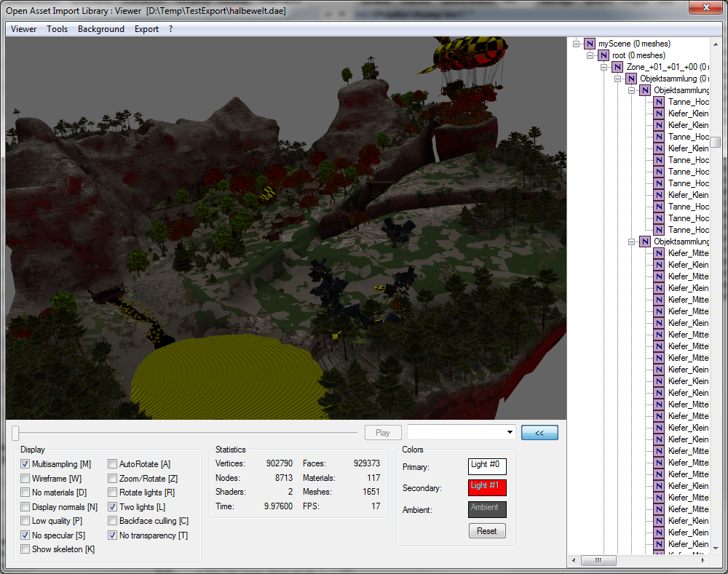The image size is (728, 574).
Task: Open the animation dropdown beside Play
Action: [509, 432]
